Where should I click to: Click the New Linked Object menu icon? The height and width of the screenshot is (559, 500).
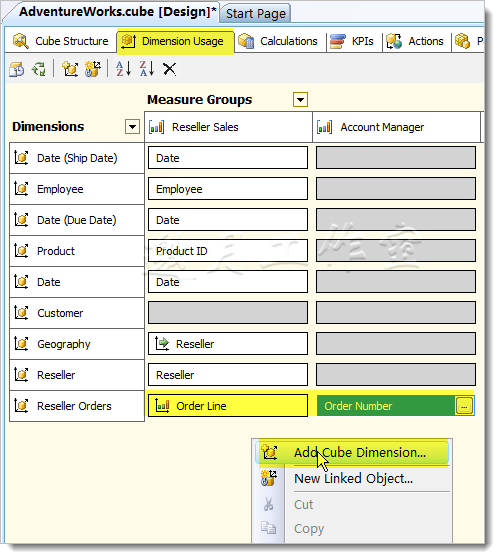click(269, 478)
